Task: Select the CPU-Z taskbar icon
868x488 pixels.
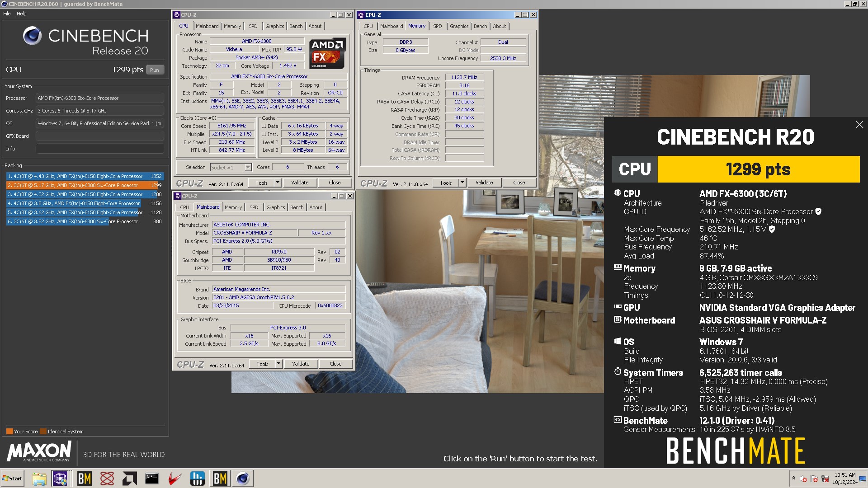Action: pyautogui.click(x=60, y=479)
